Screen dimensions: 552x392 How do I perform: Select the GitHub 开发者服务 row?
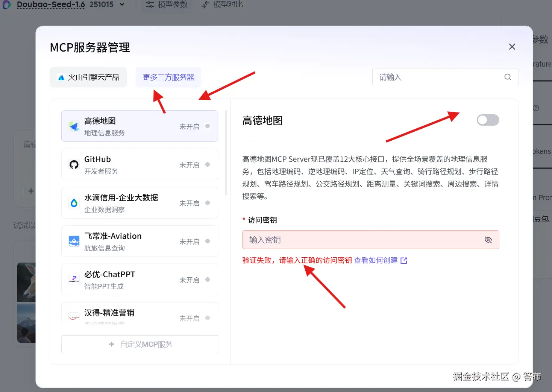[x=140, y=164]
